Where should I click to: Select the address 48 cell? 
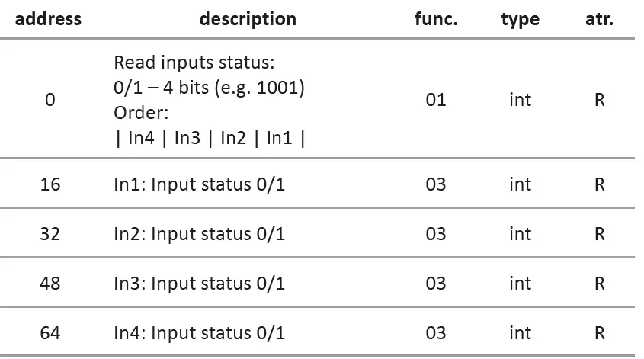50,284
